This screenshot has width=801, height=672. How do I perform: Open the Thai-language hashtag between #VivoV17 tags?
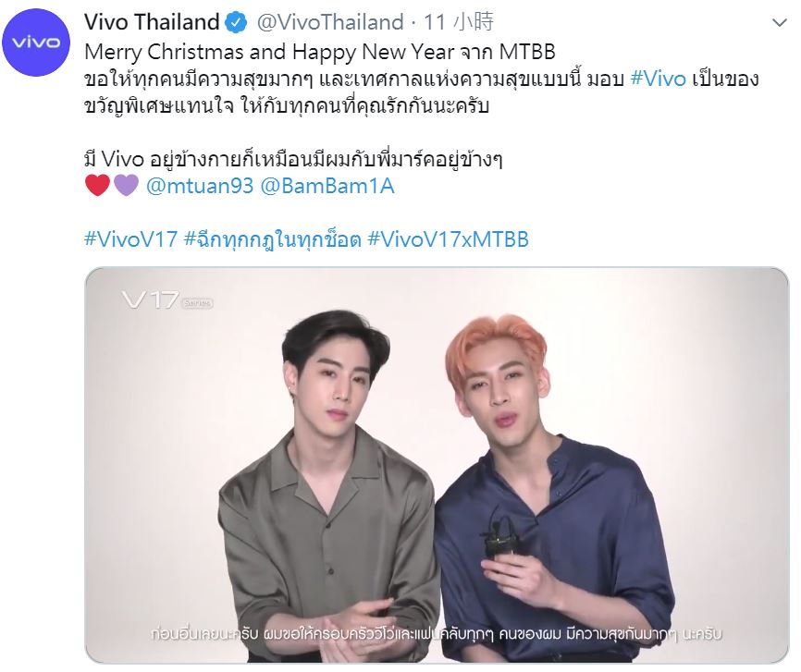pos(272,239)
